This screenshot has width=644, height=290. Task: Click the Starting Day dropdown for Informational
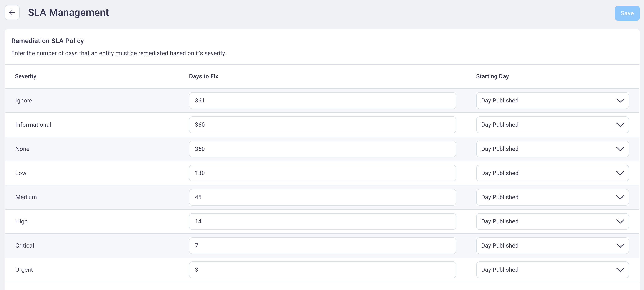(552, 124)
